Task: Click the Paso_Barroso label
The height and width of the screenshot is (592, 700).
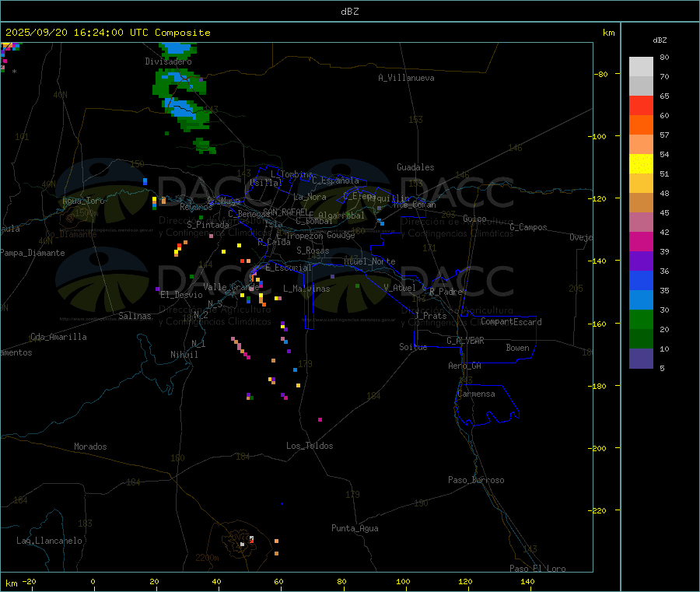Action: tap(476, 480)
